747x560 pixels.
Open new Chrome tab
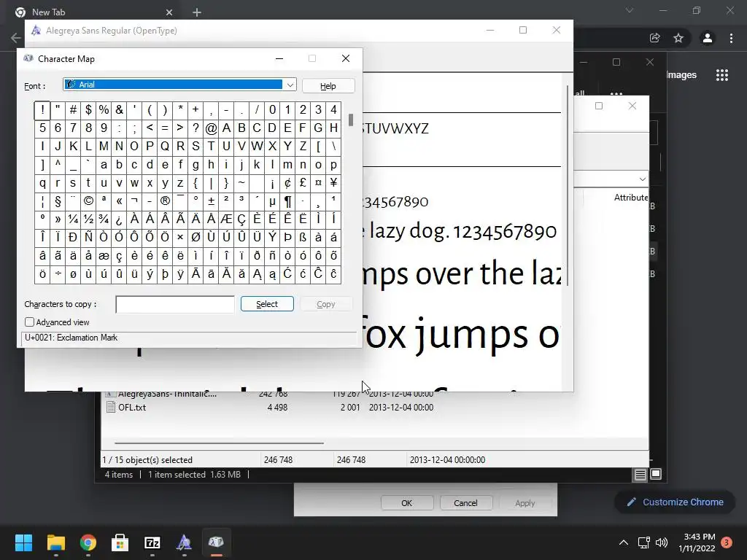197,12
